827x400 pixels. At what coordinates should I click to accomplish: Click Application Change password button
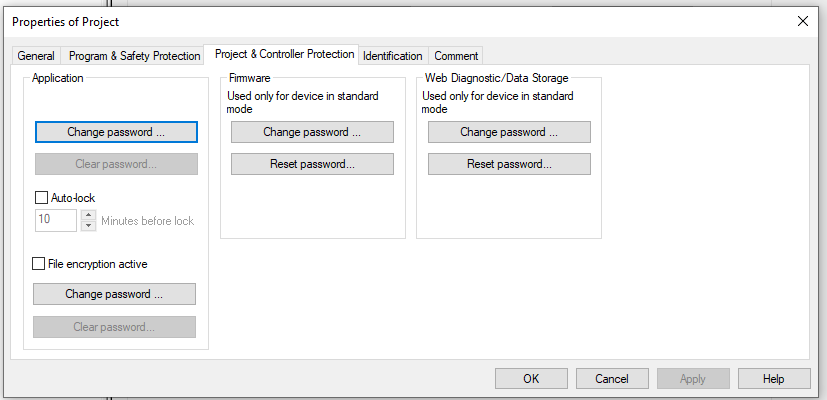[116, 132]
